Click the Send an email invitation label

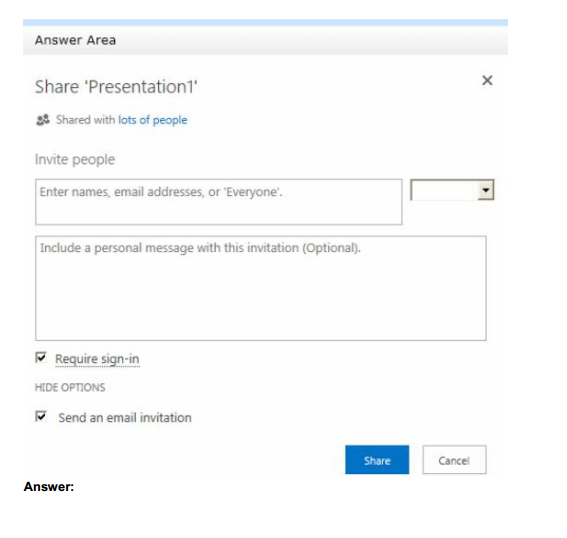(x=125, y=418)
